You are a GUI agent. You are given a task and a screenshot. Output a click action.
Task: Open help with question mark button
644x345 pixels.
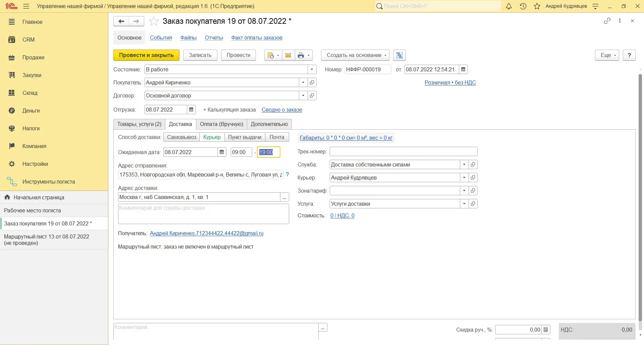(629, 55)
